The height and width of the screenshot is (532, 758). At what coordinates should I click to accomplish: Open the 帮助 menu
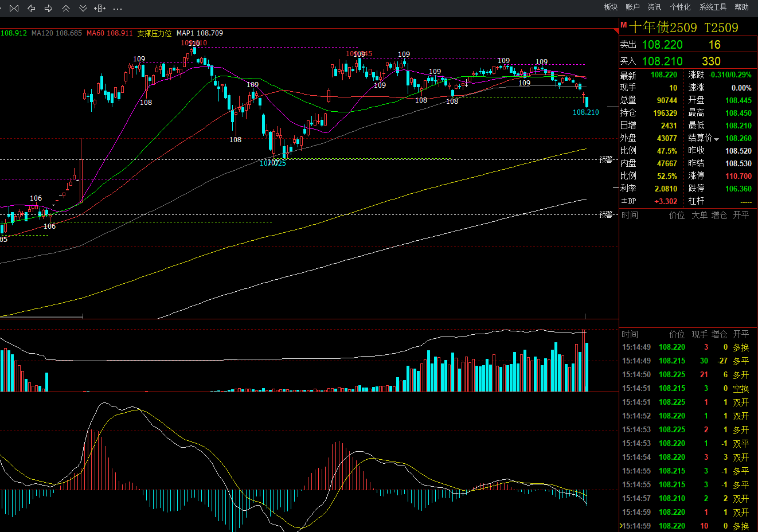pos(741,7)
